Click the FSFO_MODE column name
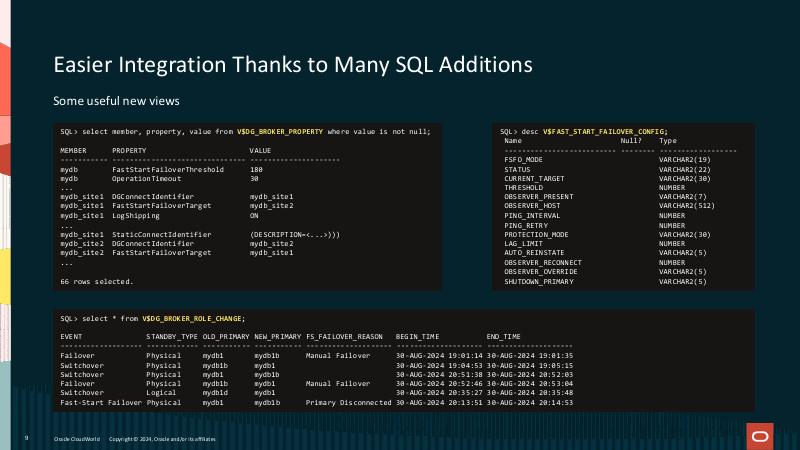This screenshot has height=450, width=800. [x=523, y=160]
